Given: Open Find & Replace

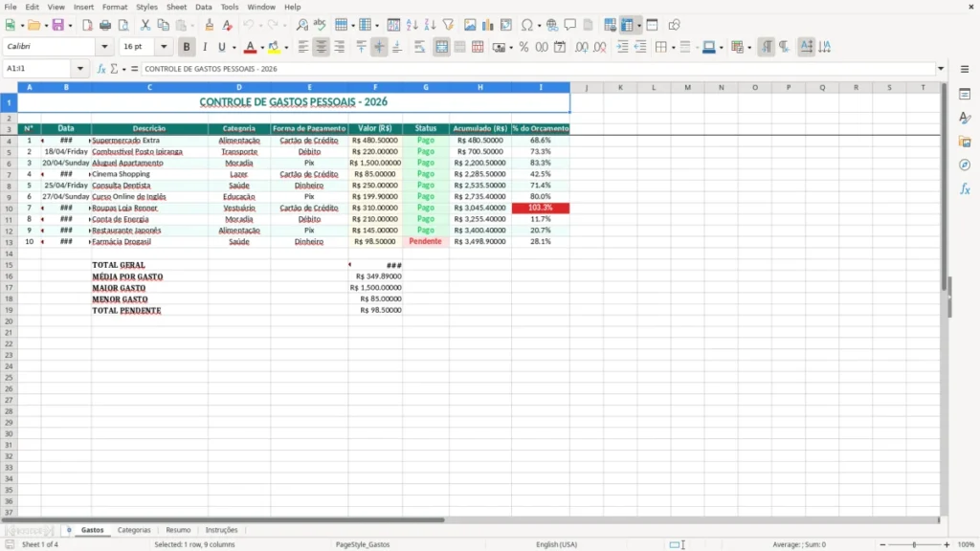Looking at the screenshot, I should 301,25.
